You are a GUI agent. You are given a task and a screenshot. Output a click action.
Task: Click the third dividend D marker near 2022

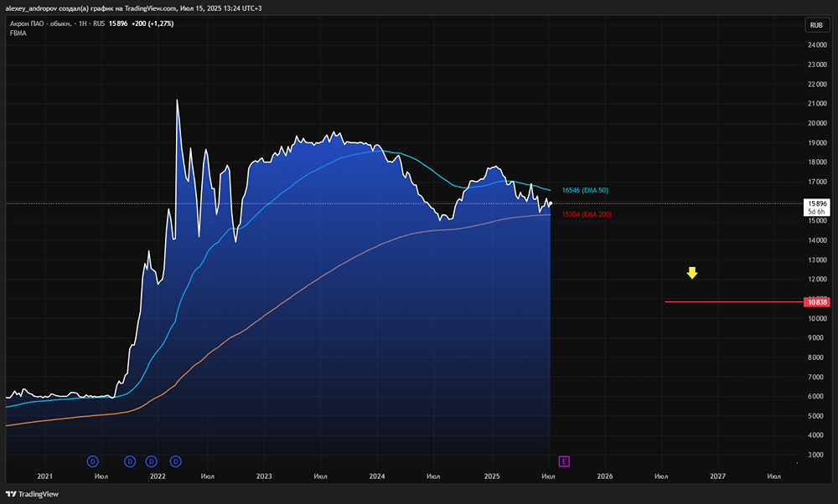(151, 461)
